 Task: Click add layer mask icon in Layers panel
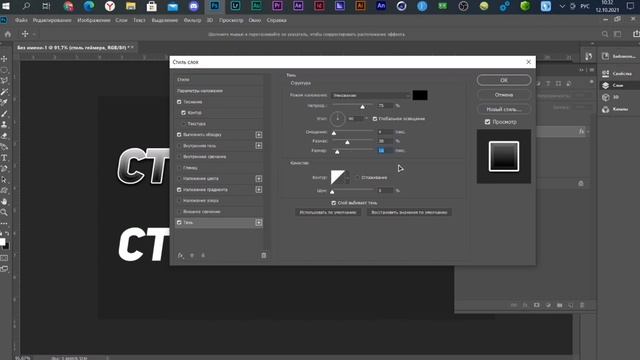pyautogui.click(x=537, y=305)
